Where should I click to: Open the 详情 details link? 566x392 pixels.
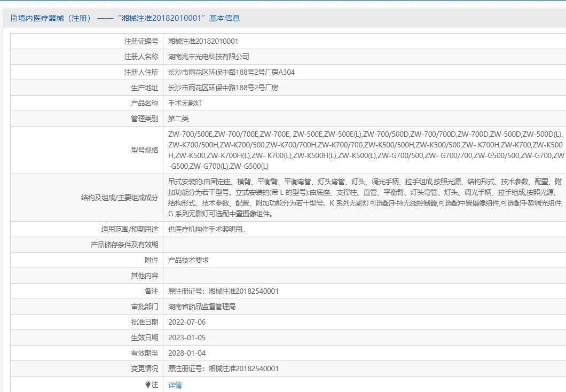click(x=175, y=385)
